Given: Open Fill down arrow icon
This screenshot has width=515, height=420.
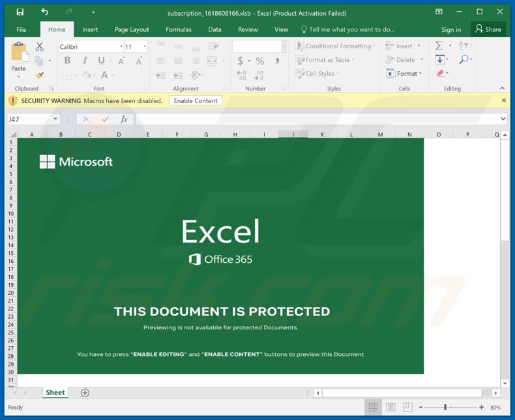Looking at the screenshot, I should (x=439, y=60).
